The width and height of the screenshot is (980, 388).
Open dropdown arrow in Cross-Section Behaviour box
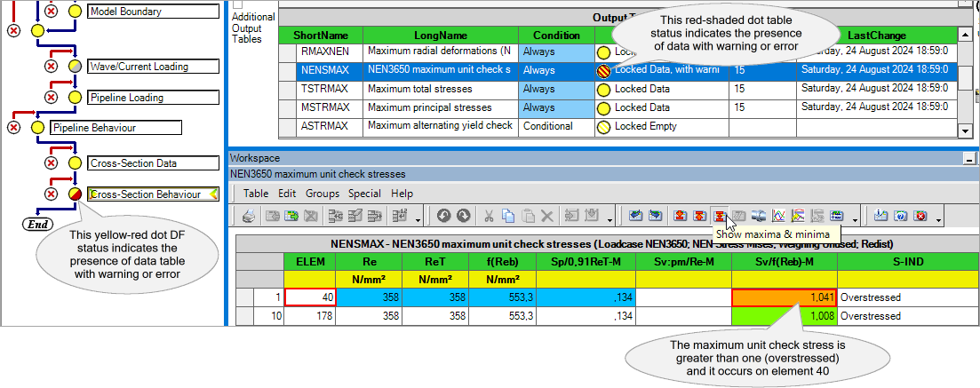pyautogui.click(x=212, y=194)
